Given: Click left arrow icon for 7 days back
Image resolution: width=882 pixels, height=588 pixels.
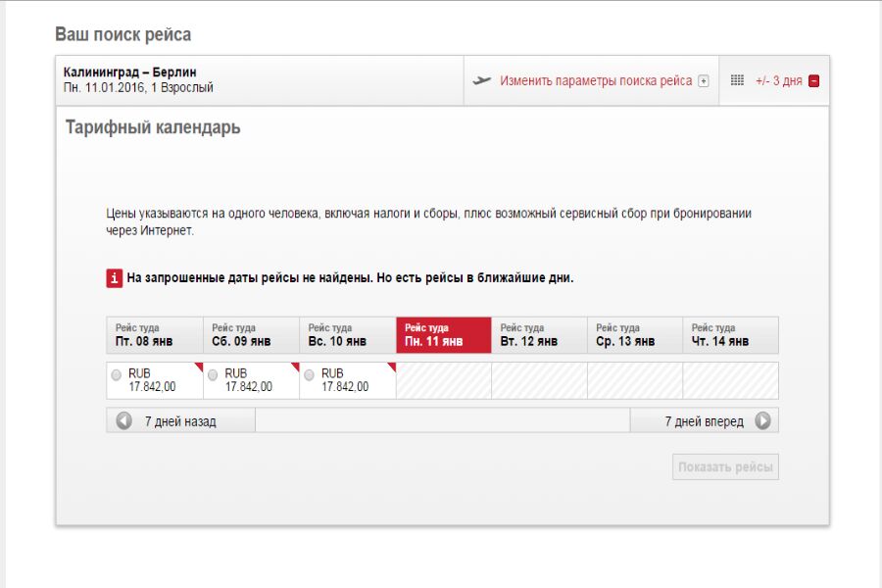Looking at the screenshot, I should (124, 421).
